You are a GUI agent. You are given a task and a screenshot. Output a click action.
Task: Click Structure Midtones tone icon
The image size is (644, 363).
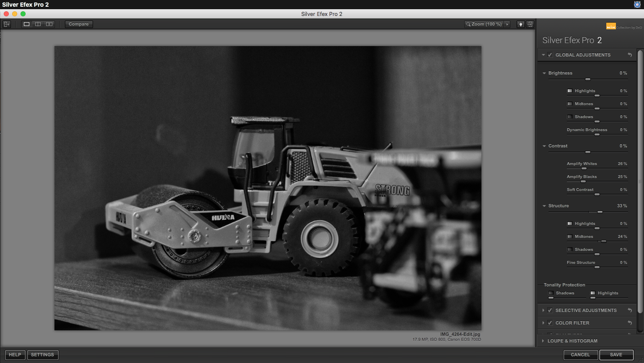pyautogui.click(x=570, y=237)
